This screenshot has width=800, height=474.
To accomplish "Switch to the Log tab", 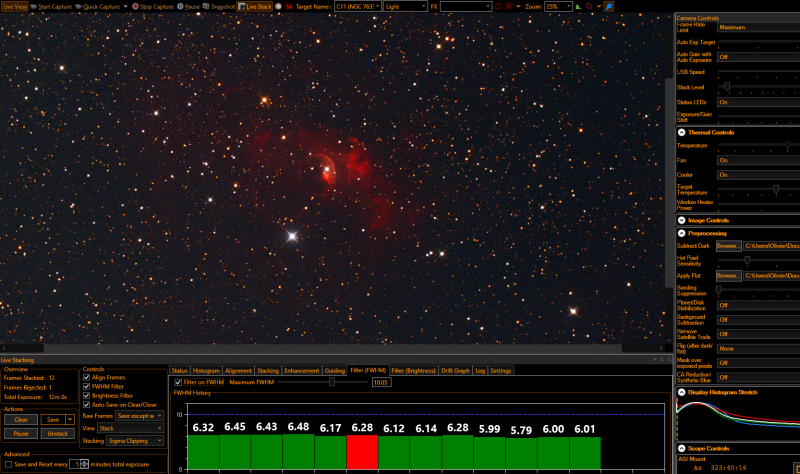I will tap(480, 371).
